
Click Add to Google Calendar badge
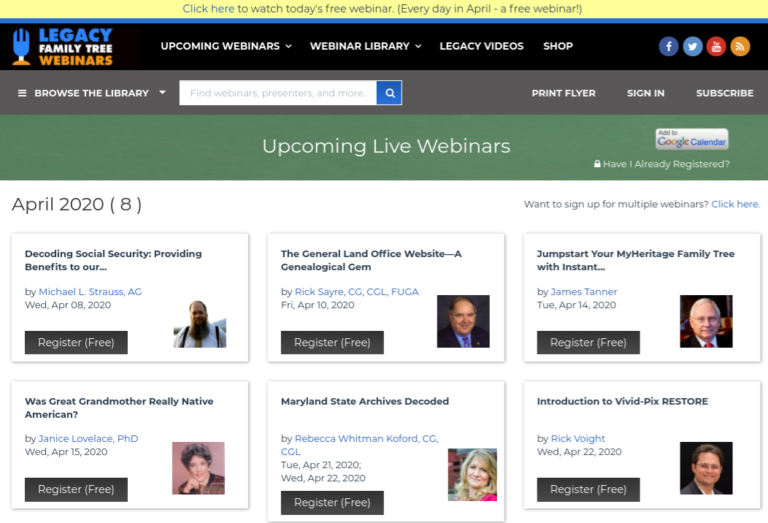coord(691,139)
